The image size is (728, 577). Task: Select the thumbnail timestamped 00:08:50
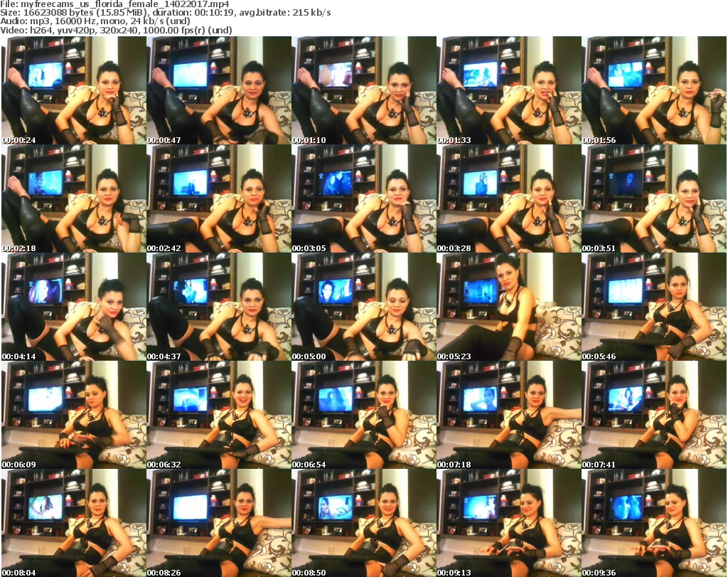[x=363, y=523]
